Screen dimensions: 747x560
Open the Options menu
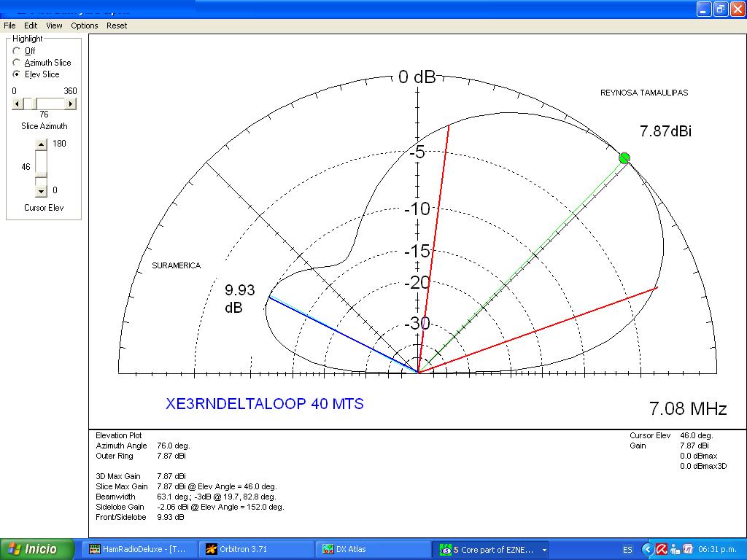click(x=85, y=26)
